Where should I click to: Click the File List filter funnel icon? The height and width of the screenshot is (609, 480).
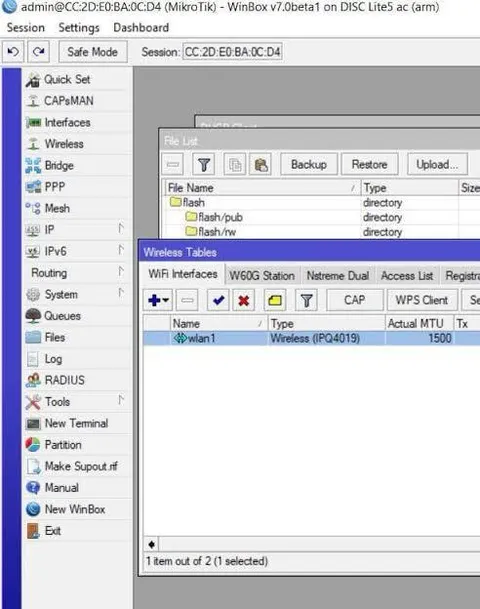[x=204, y=165]
